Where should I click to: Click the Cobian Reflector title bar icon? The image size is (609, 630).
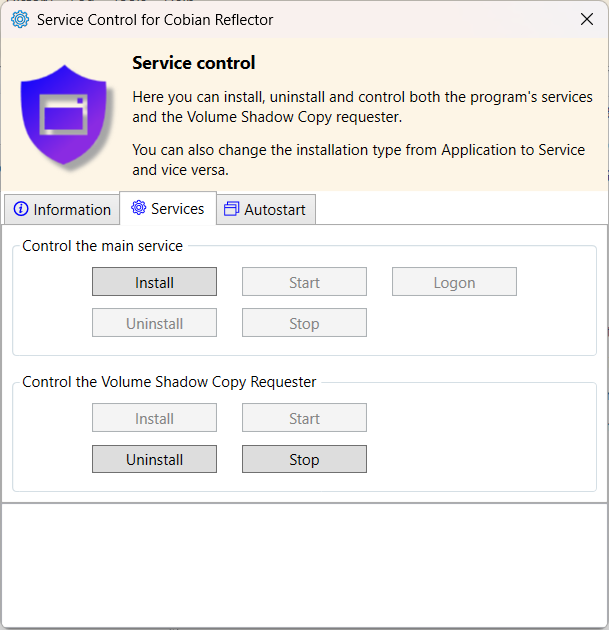click(x=20, y=20)
